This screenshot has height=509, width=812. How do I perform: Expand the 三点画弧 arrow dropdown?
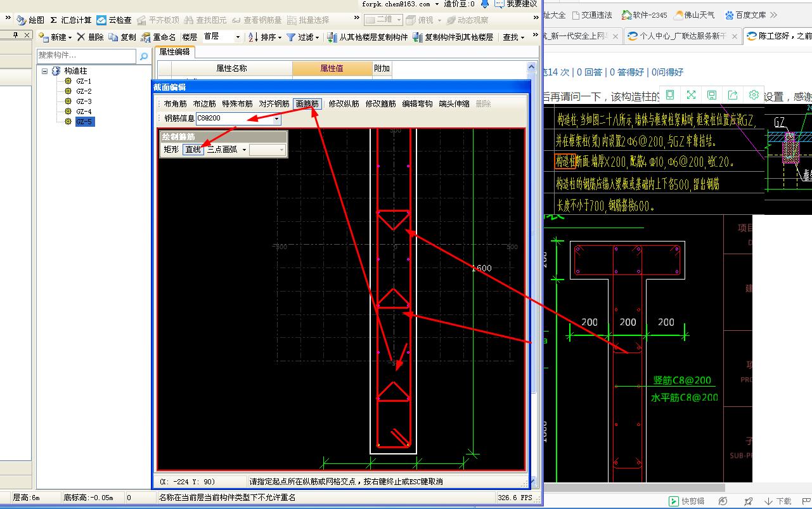tap(244, 150)
